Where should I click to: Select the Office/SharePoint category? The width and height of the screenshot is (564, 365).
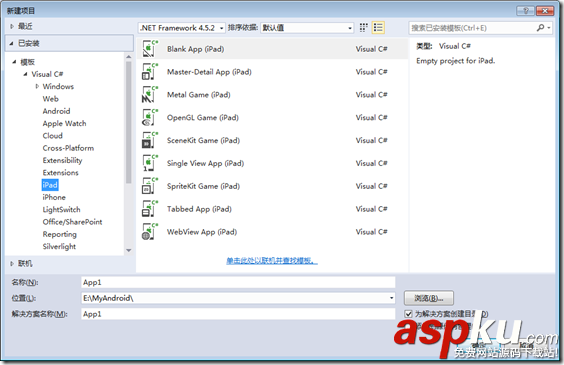pyautogui.click(x=72, y=222)
